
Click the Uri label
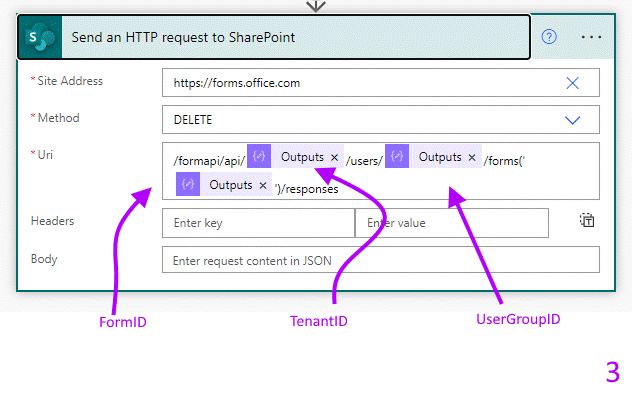[45, 155]
